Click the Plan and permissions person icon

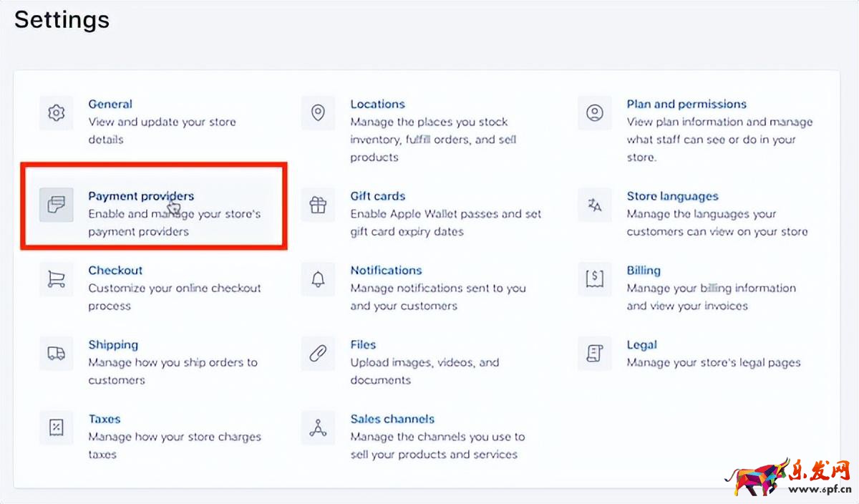tap(594, 112)
